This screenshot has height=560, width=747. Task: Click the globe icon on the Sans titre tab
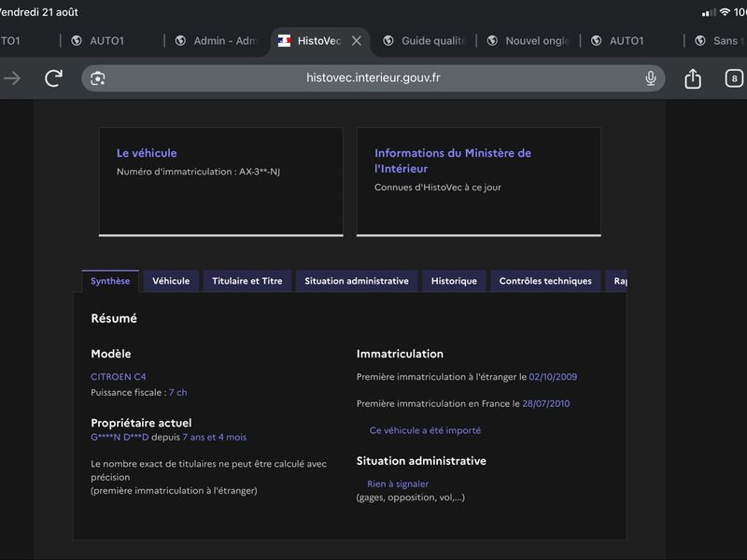(700, 41)
